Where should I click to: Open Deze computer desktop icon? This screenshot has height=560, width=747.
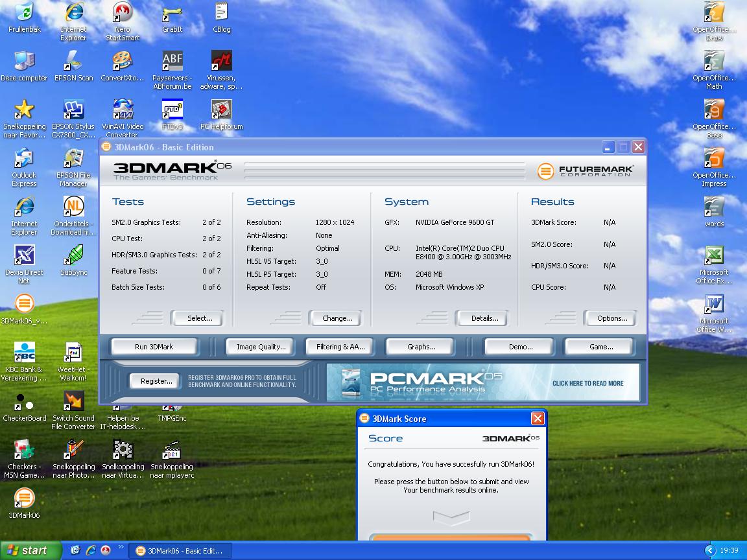[24, 65]
